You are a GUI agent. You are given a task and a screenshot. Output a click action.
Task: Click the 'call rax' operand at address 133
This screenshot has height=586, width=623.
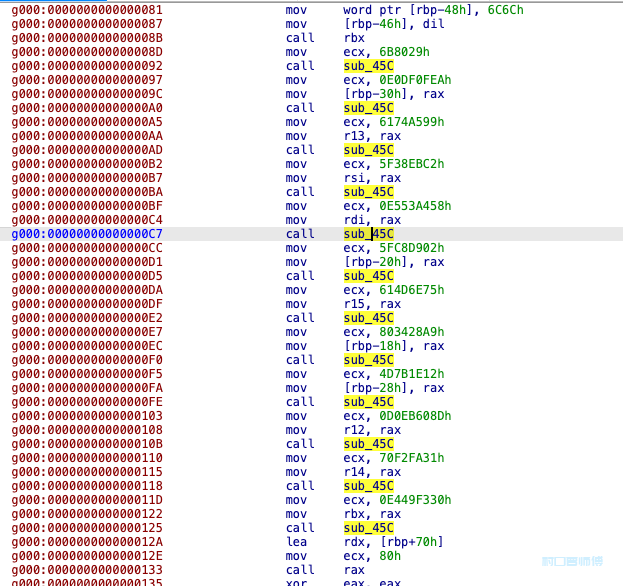(x=354, y=570)
